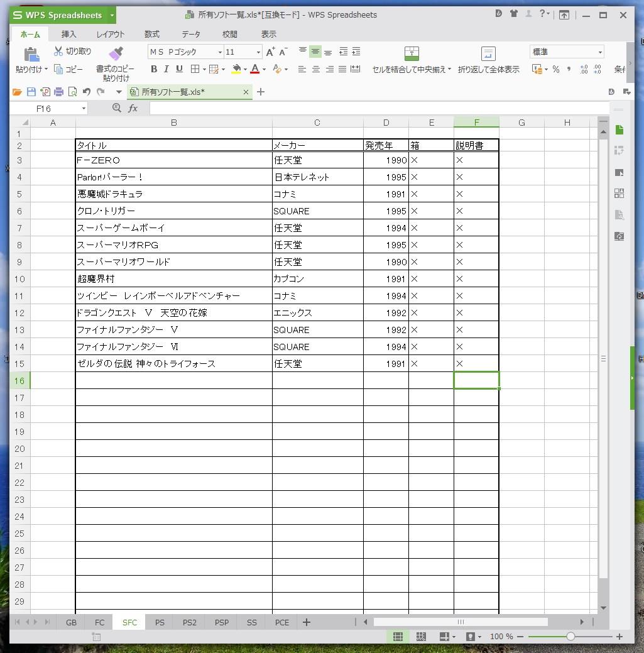This screenshot has height=653, width=644.
Task: Open the Name Box dropdown arrow
Action: pos(84,109)
